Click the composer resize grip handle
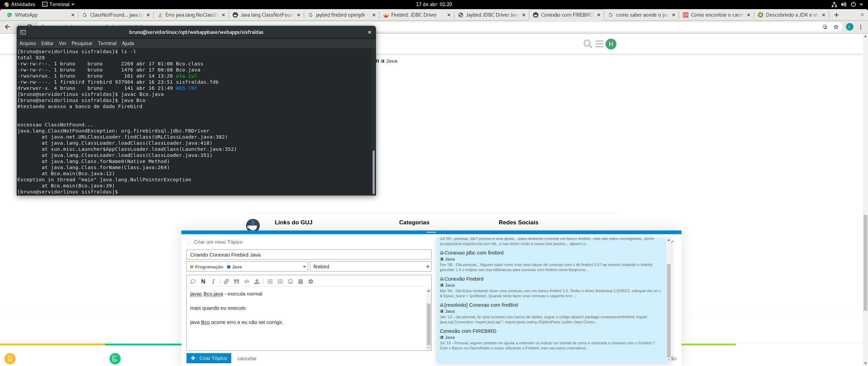 [x=431, y=232]
